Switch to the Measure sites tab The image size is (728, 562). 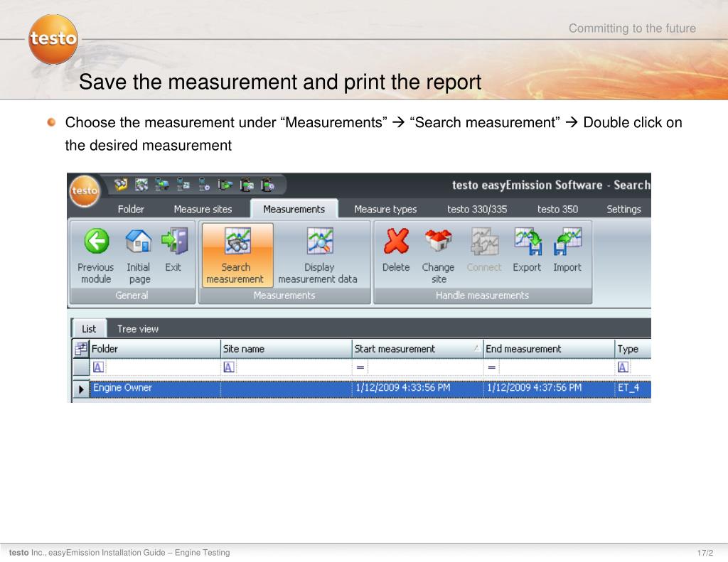click(203, 210)
